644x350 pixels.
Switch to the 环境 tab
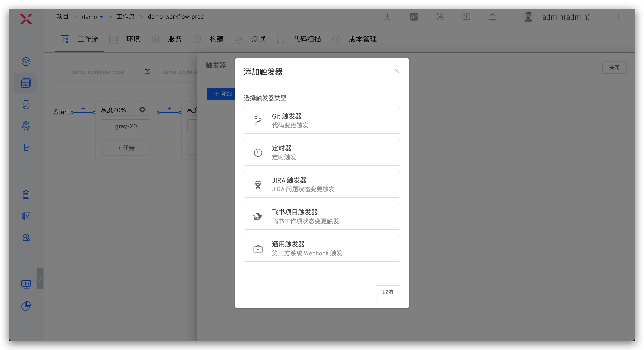coord(133,39)
